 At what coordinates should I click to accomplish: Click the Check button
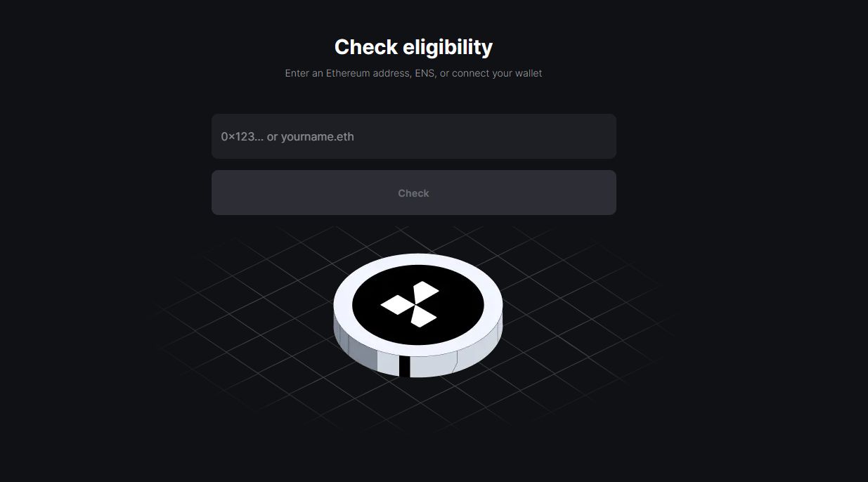413,193
